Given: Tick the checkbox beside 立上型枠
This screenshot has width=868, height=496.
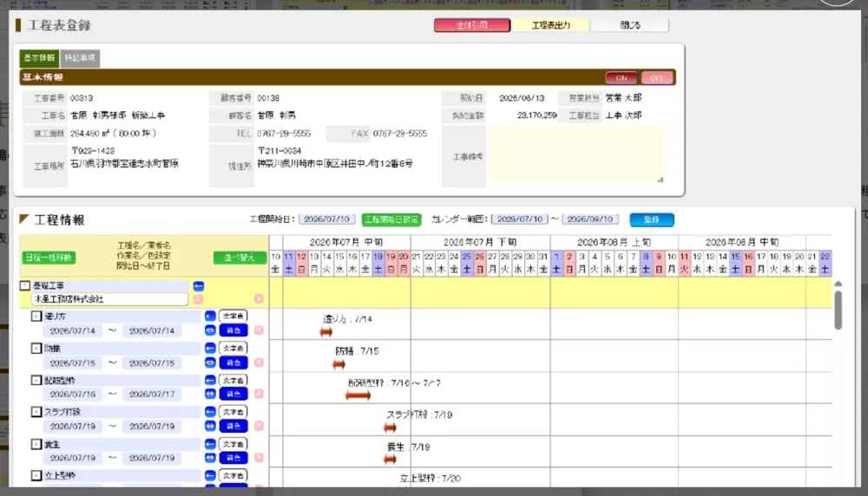Looking at the screenshot, I should coord(36,475).
